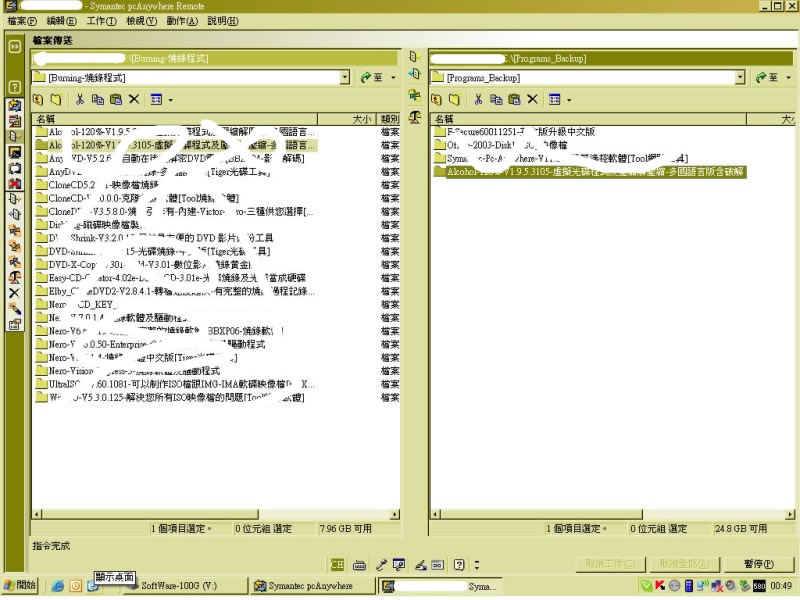This screenshot has height=600, width=800.
Task: Switch to SoftWare-100G (V:) taskbar window
Action: point(184,586)
